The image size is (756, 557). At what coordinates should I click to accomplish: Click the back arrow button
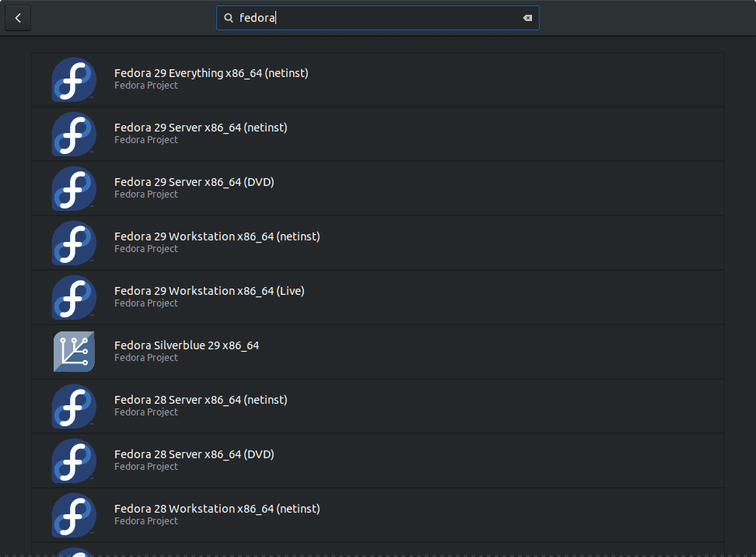(18, 18)
